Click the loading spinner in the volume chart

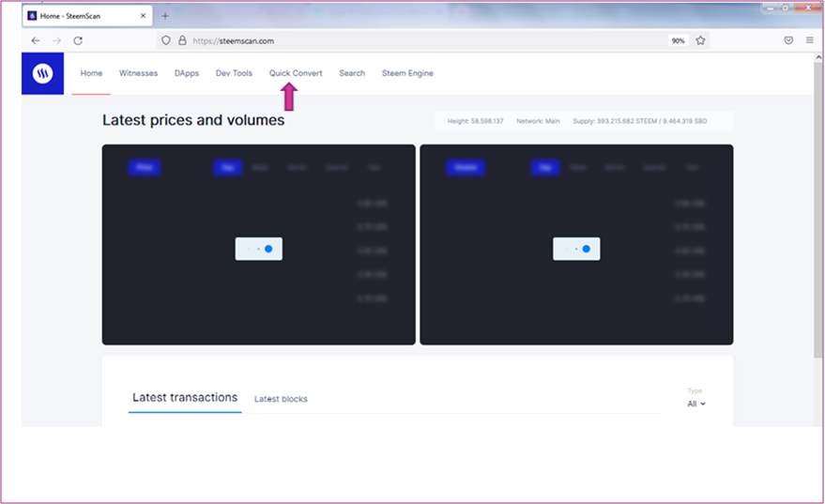pyautogui.click(x=576, y=249)
